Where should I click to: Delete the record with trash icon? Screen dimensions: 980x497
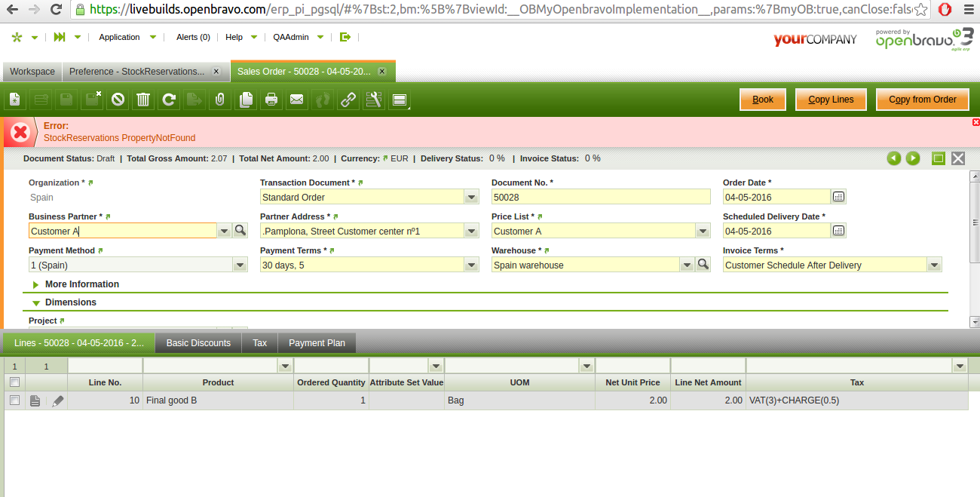[x=143, y=100]
